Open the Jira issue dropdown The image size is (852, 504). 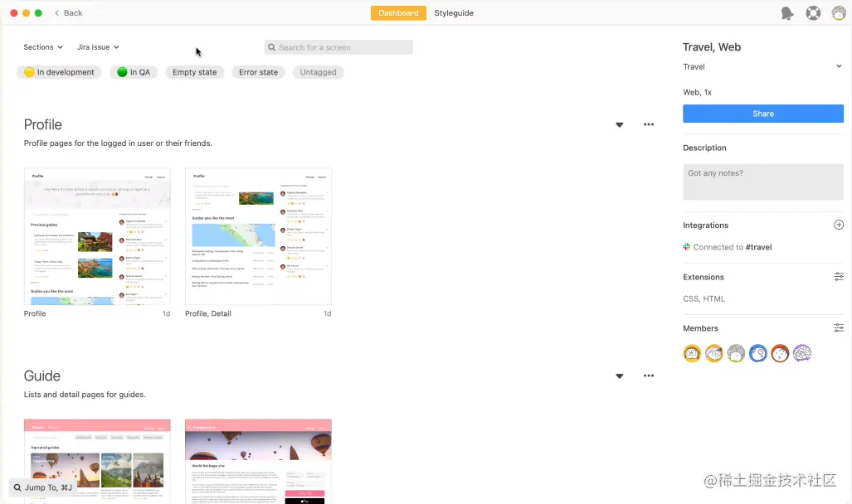[98, 47]
